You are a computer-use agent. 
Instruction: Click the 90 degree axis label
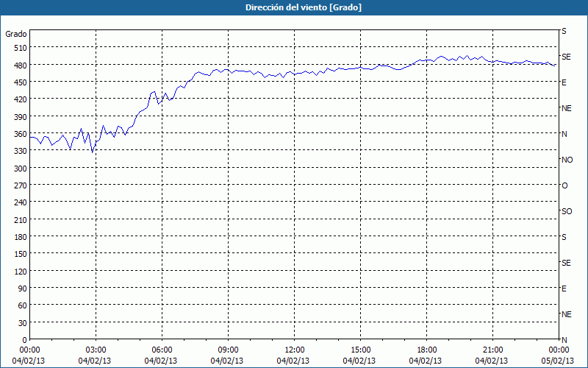click(x=23, y=289)
